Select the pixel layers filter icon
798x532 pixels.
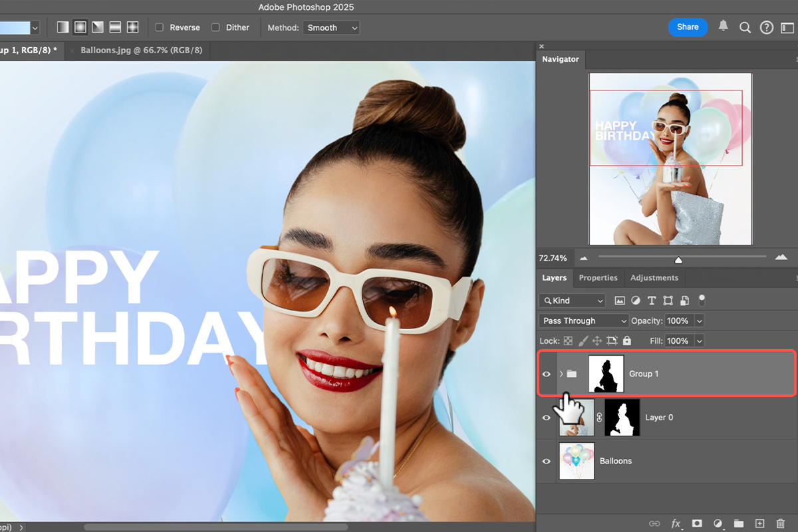[x=620, y=301]
